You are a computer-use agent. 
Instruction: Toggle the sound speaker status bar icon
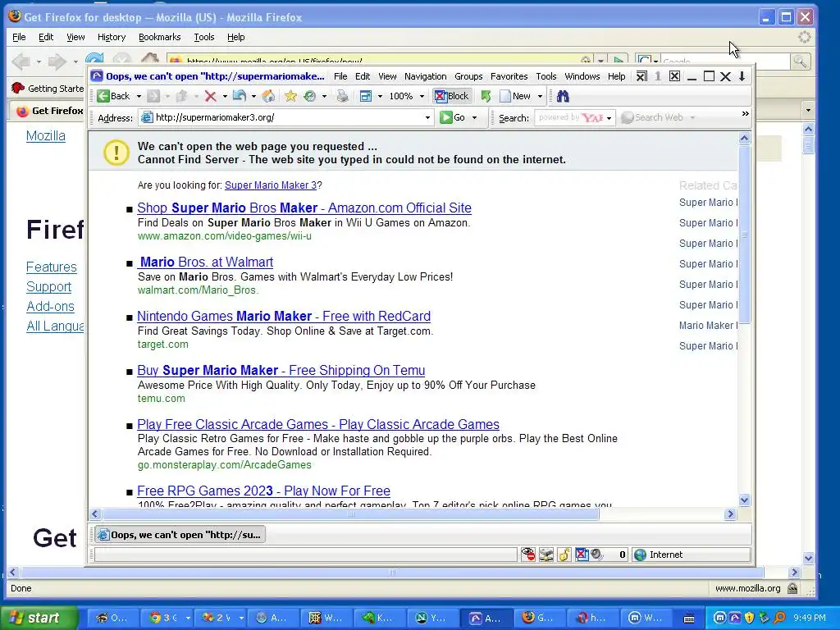[x=596, y=555]
